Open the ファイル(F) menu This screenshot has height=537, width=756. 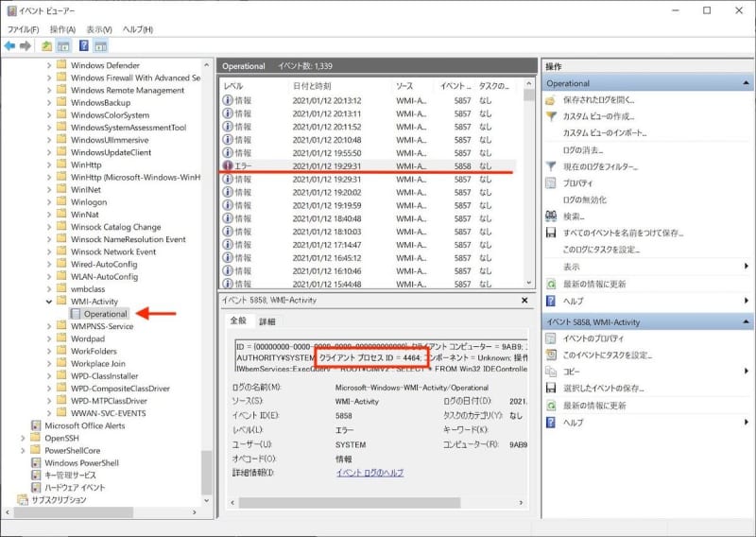click(23, 29)
